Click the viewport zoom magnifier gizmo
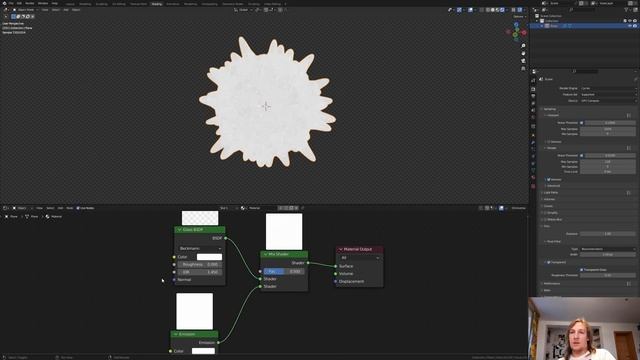 (523, 46)
